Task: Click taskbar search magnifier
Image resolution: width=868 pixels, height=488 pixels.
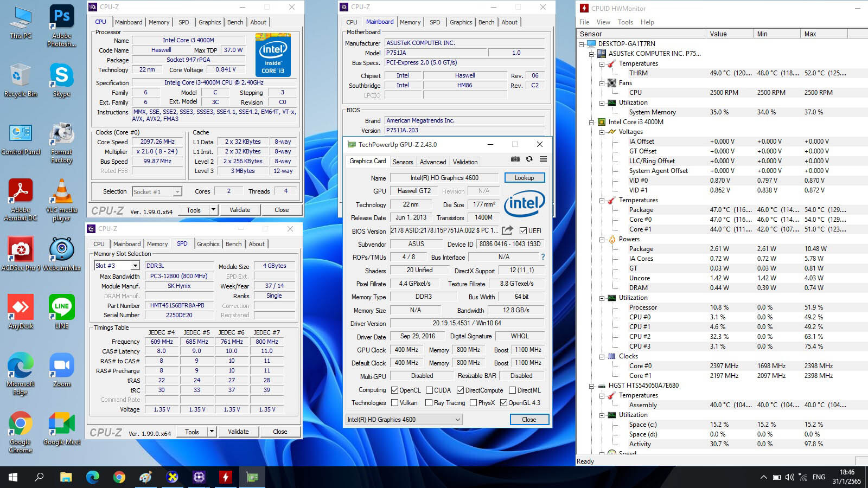Action: [39, 477]
